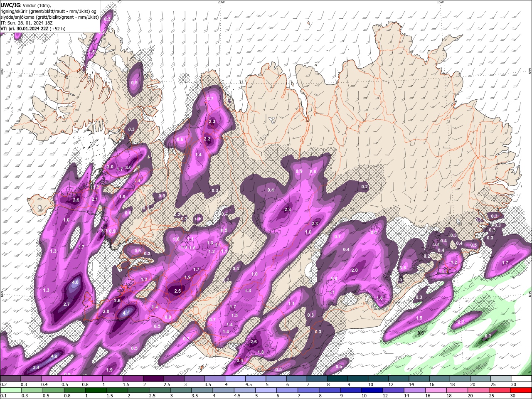Click the '2.7' precipitation value on the map
Image resolution: width=532 pixels, height=399 pixels.
(66, 304)
